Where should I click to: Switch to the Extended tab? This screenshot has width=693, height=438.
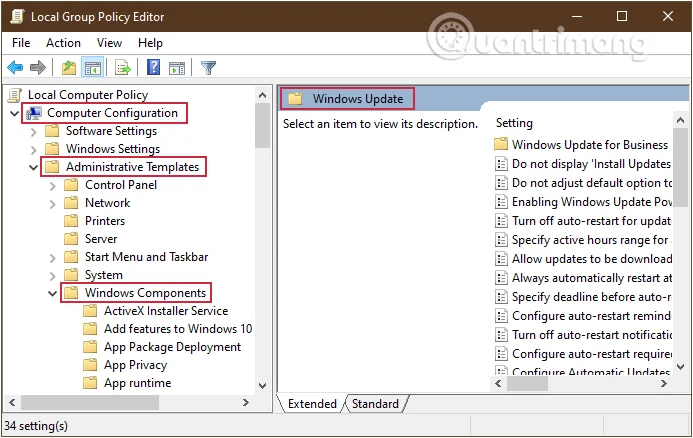coord(312,404)
